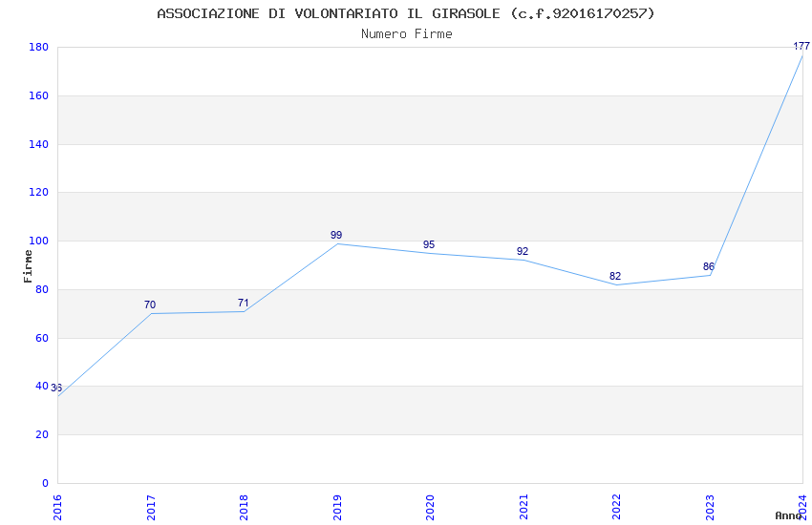Click the y-axis value 80
The image size is (812, 525).
coord(42,289)
